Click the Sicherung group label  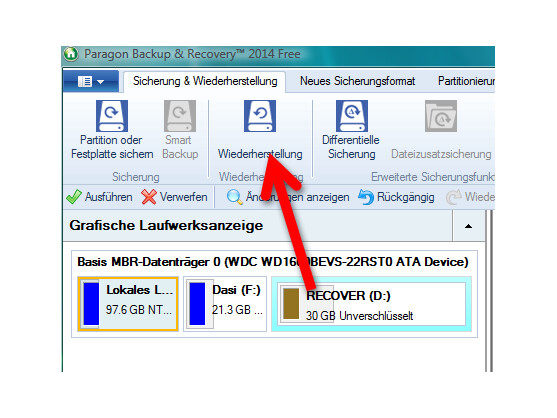pos(136,177)
